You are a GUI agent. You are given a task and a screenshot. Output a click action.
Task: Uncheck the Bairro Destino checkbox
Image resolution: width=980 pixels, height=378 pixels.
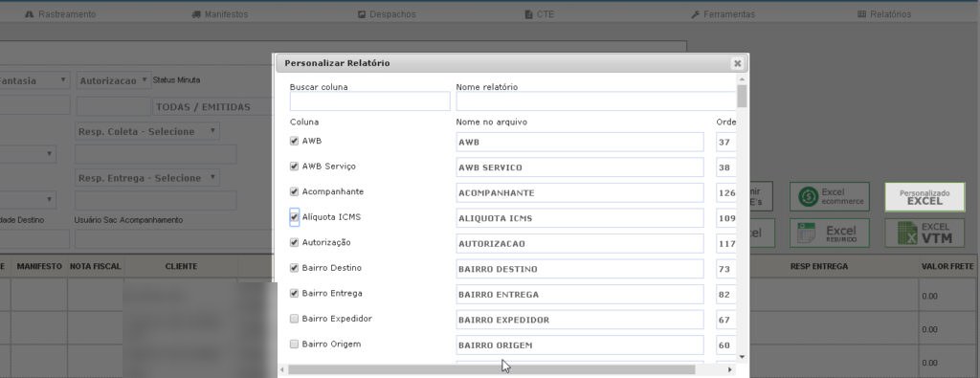pyautogui.click(x=294, y=268)
